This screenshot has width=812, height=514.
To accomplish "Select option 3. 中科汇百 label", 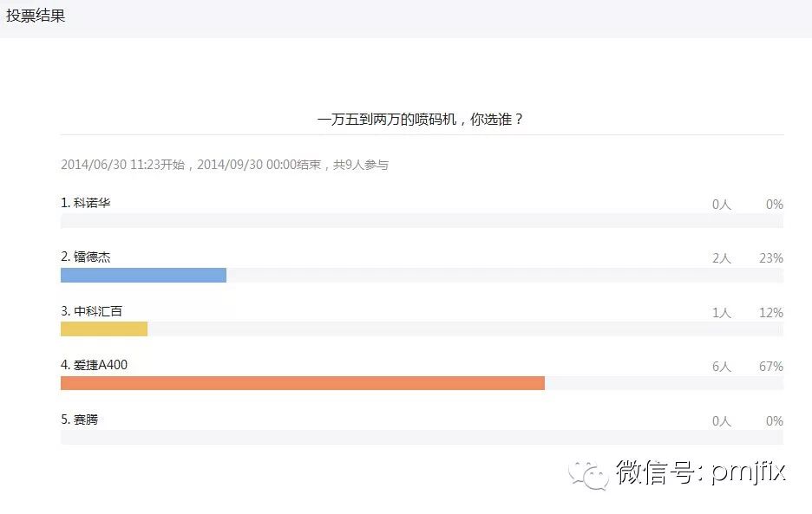I will pos(92,311).
